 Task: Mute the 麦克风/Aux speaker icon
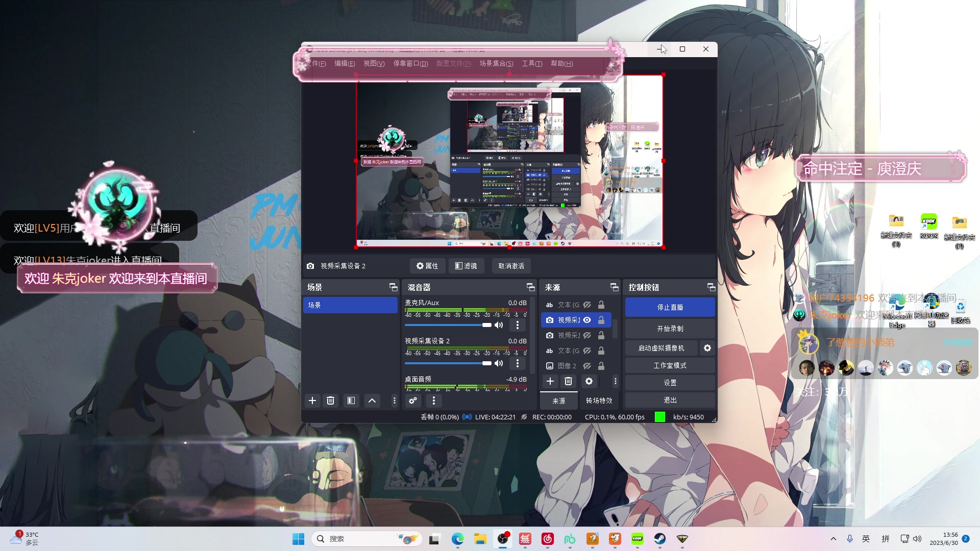[x=499, y=325]
